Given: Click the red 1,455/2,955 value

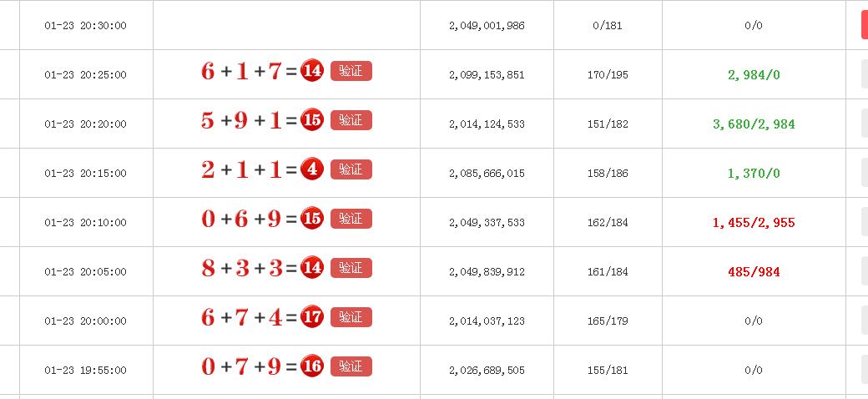Looking at the screenshot, I should click(x=754, y=223).
